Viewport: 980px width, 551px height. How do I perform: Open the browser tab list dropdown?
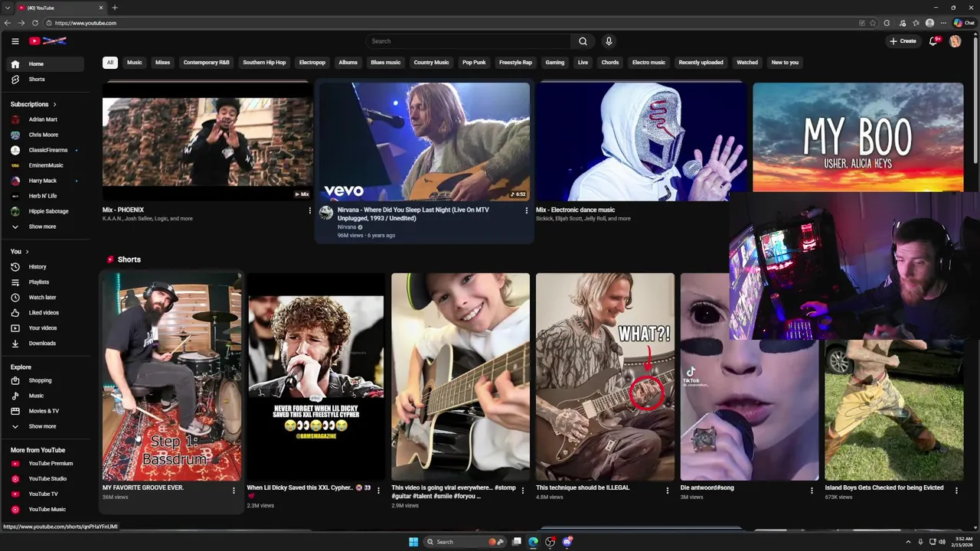(7, 8)
